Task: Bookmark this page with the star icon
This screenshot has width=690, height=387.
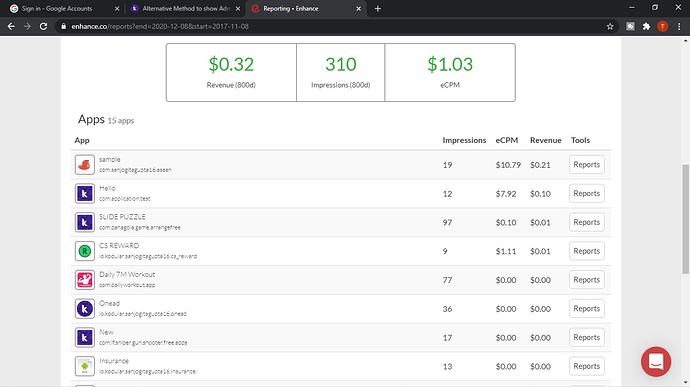Action: pos(610,26)
